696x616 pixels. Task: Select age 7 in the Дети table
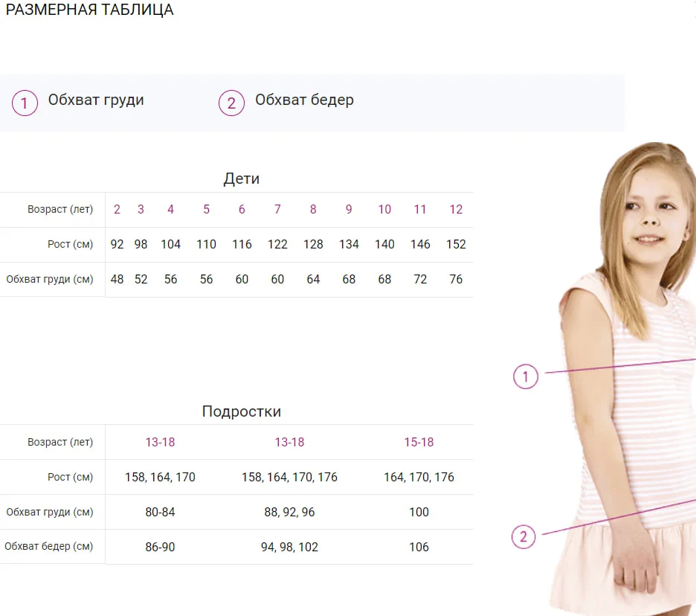[x=277, y=209]
